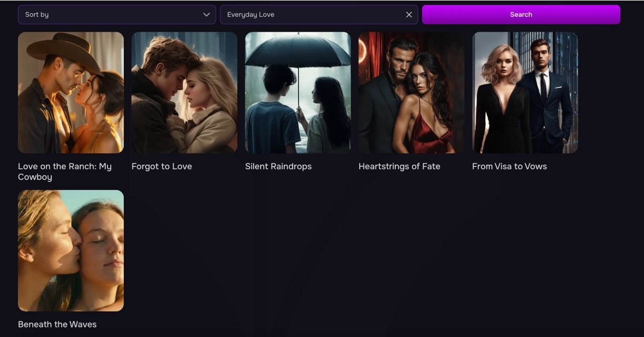The width and height of the screenshot is (644, 337).
Task: Click the chevron arrow in Sort by
Action: pos(206,15)
